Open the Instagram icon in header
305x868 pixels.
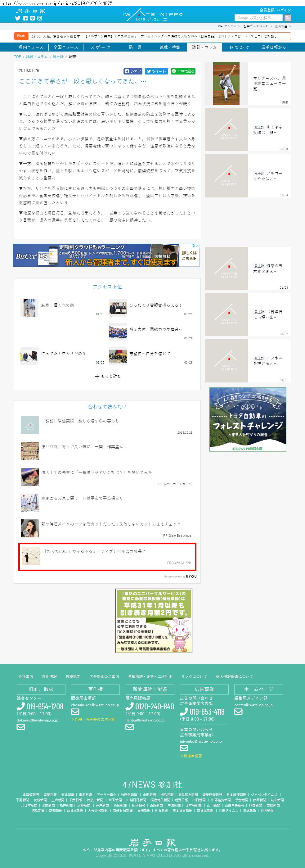[40, 18]
